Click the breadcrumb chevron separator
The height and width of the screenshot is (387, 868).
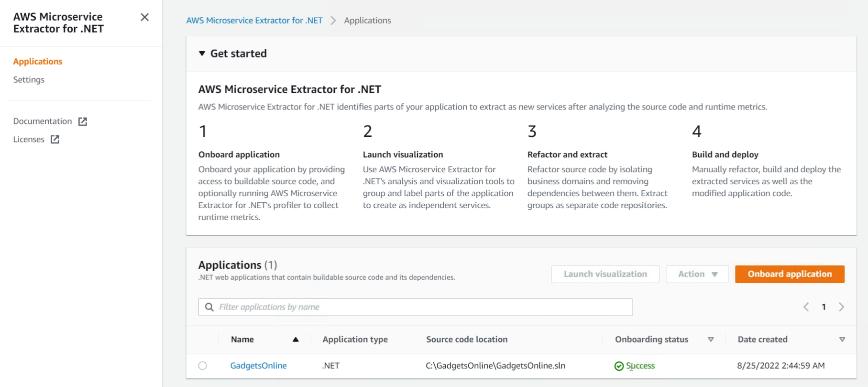pos(333,21)
